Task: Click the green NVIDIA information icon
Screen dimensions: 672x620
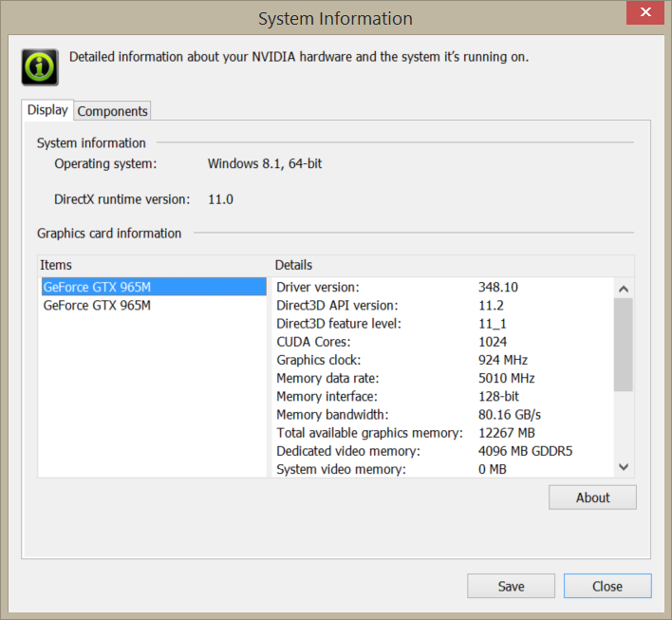Action: pyautogui.click(x=40, y=67)
